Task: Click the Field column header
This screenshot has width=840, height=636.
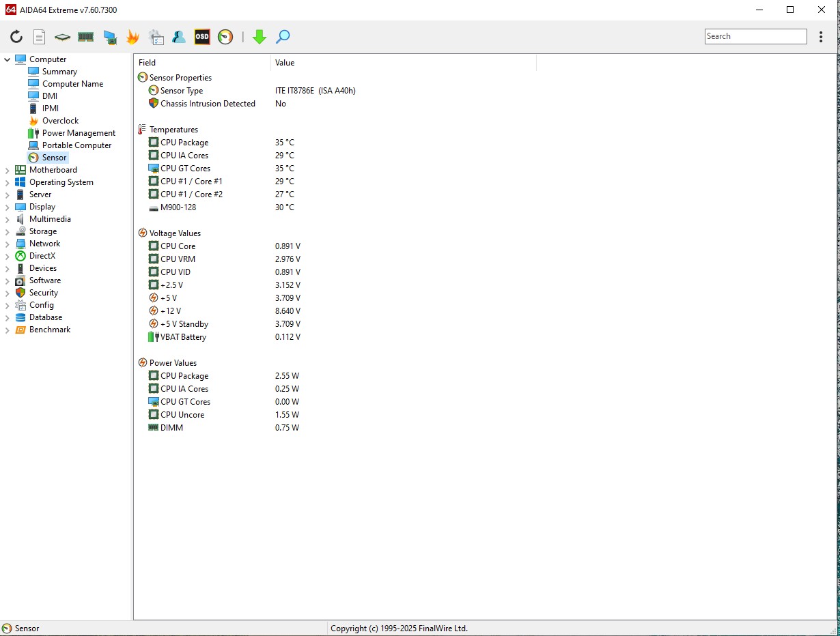Action: (x=148, y=63)
